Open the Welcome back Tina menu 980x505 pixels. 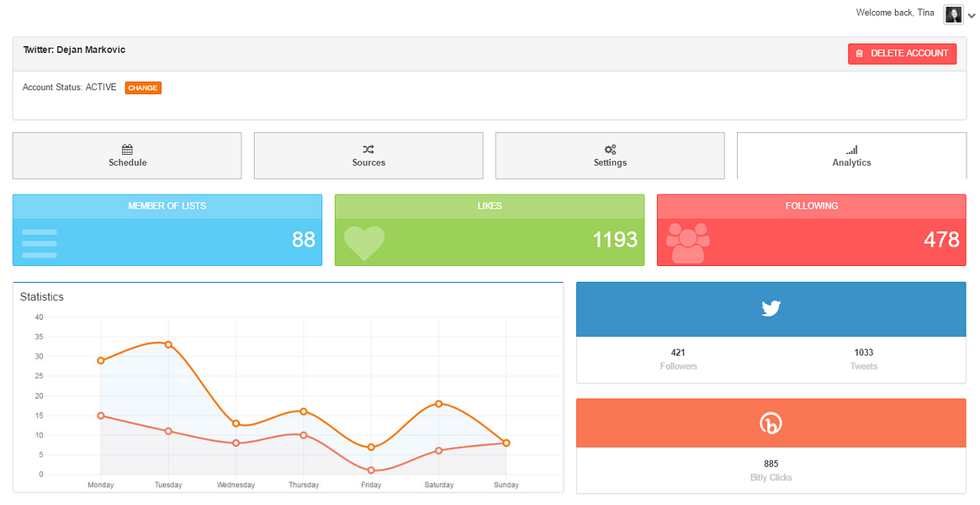coord(894,13)
